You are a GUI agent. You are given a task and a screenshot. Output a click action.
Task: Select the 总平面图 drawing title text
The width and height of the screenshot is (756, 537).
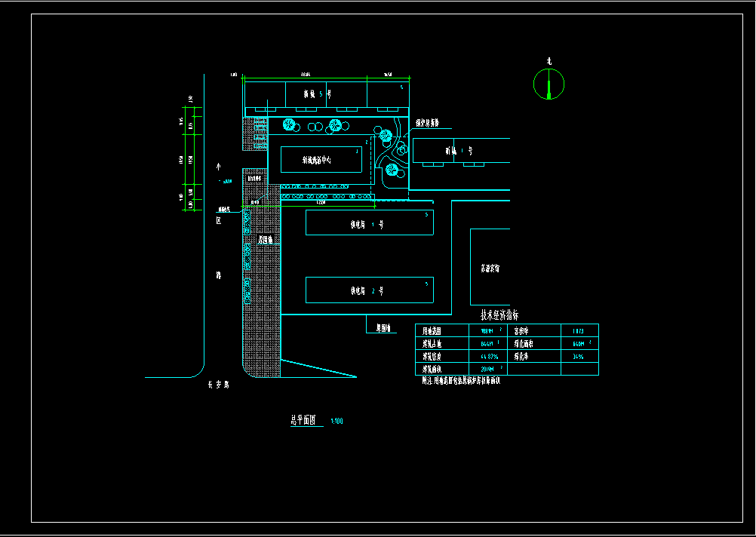(303, 421)
